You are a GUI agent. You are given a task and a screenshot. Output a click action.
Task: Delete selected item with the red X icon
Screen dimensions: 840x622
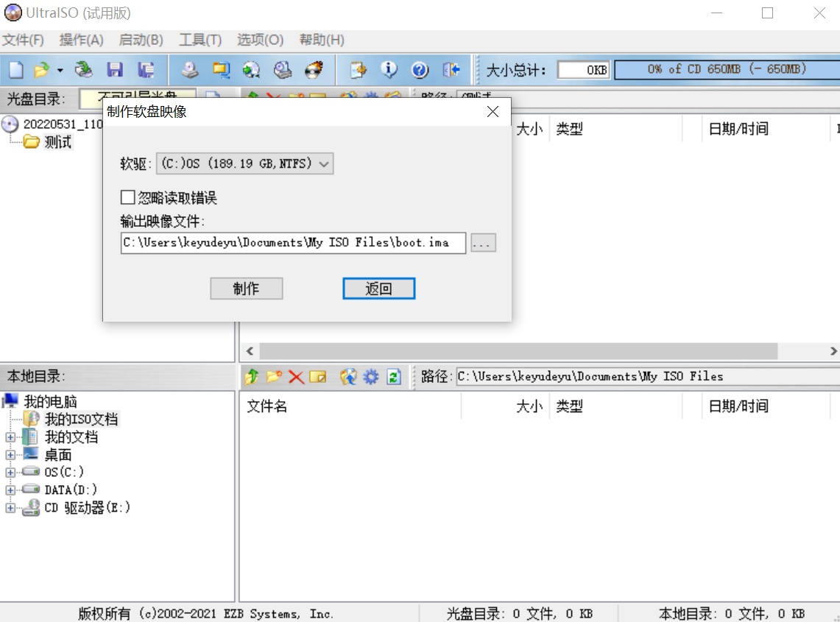click(296, 376)
